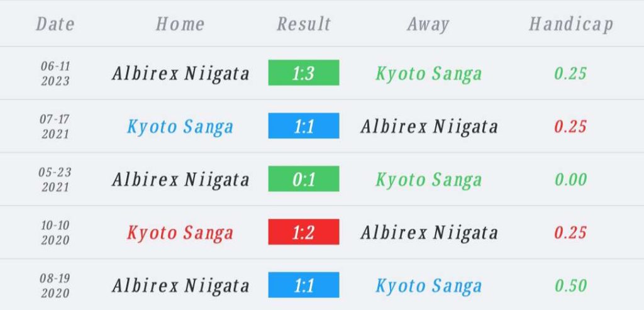Click the 0.50 handicap value

coord(571,285)
